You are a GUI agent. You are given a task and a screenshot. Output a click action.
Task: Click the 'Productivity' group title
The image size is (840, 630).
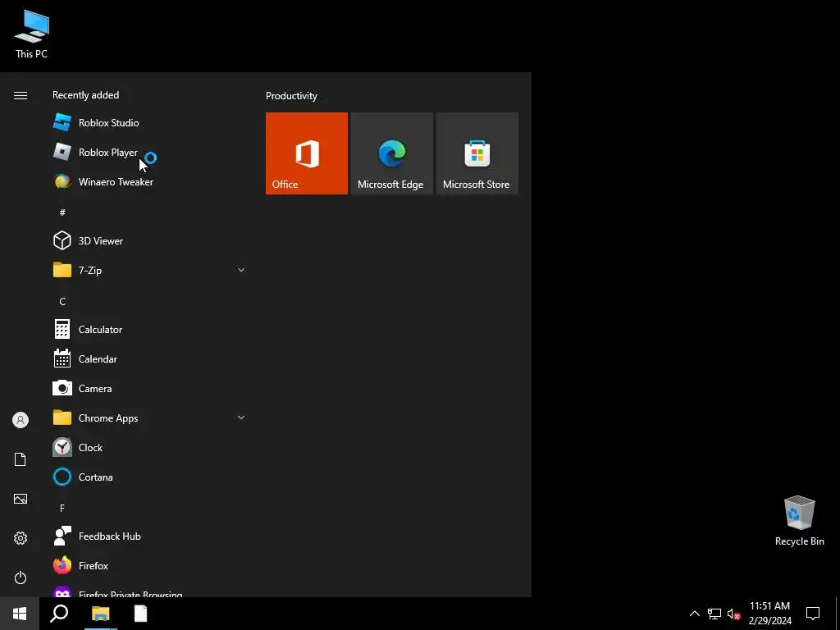[291, 96]
